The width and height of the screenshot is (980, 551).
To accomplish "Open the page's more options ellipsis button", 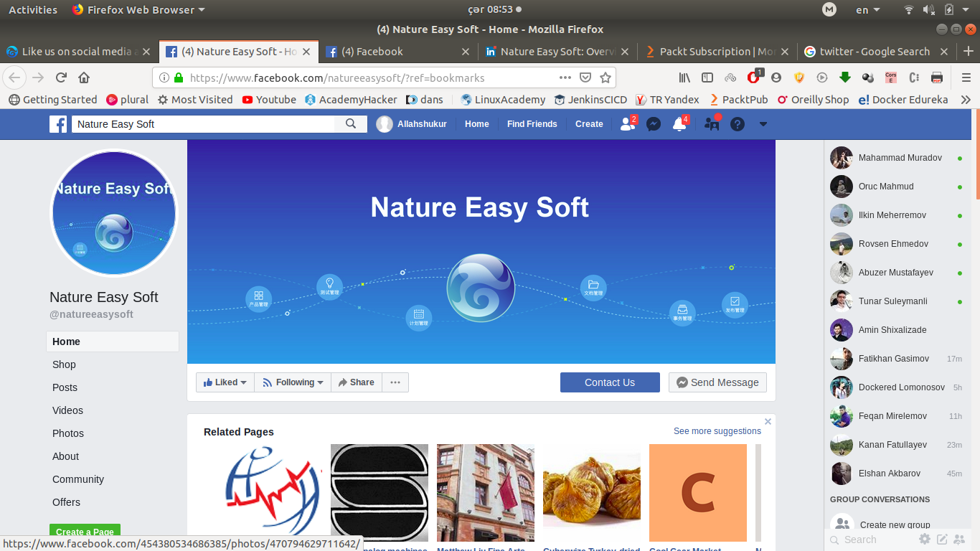I will click(x=395, y=382).
